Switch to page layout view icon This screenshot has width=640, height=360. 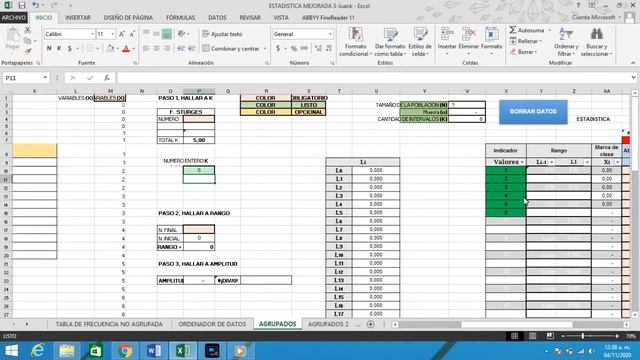pyautogui.click(x=532, y=336)
